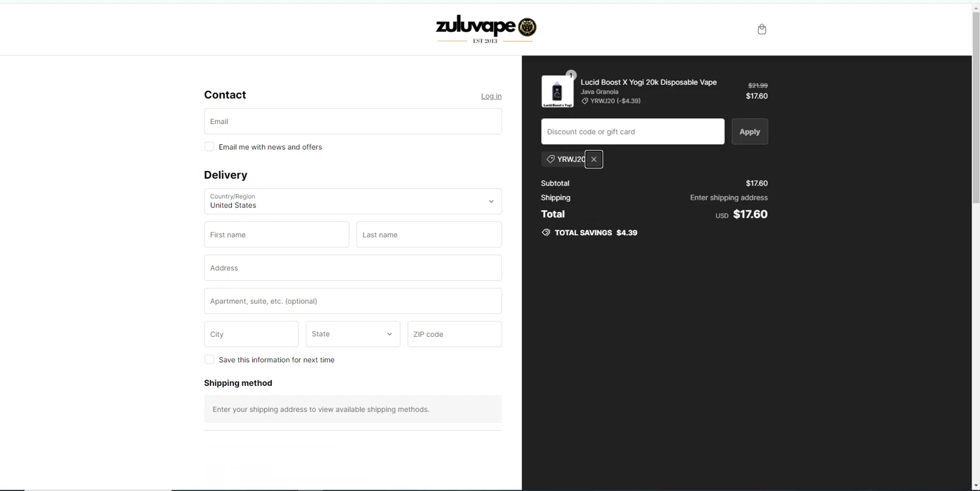The height and width of the screenshot is (491, 980).
Task: Open the Lucid Boost X Yogi product thumbnail
Action: coord(557,91)
